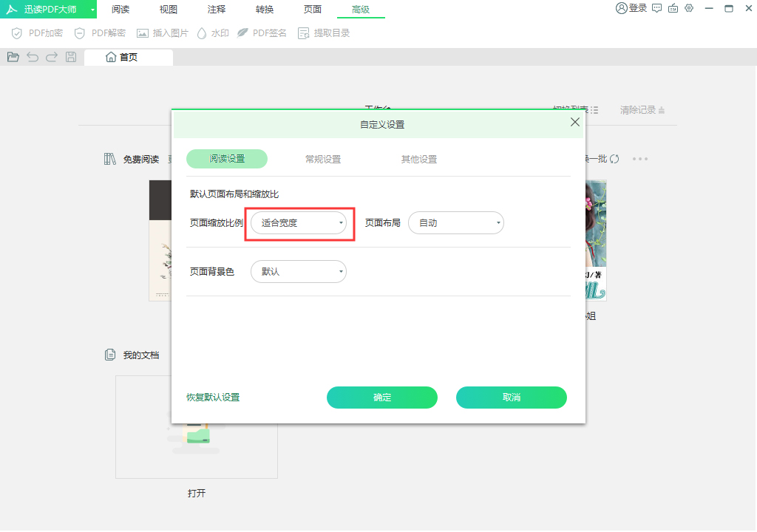This screenshot has width=757, height=532.
Task: Confirm settings with the 确定 button
Action: 381,398
